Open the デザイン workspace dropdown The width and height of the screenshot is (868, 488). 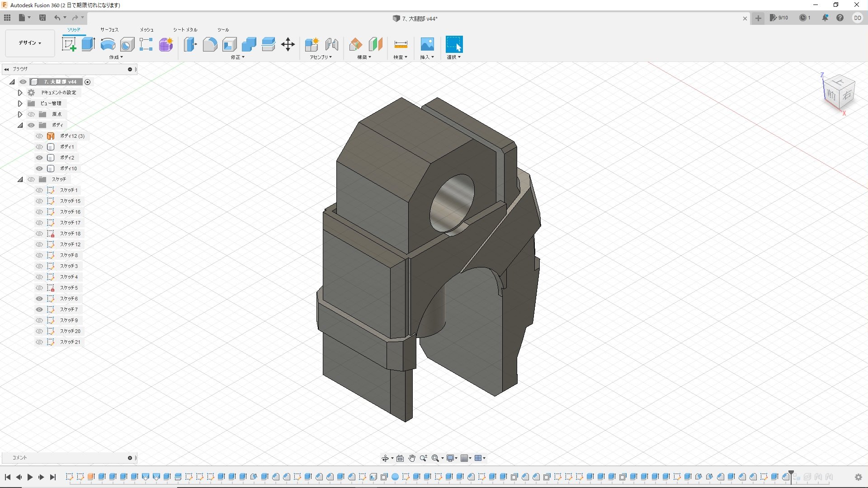pos(30,43)
